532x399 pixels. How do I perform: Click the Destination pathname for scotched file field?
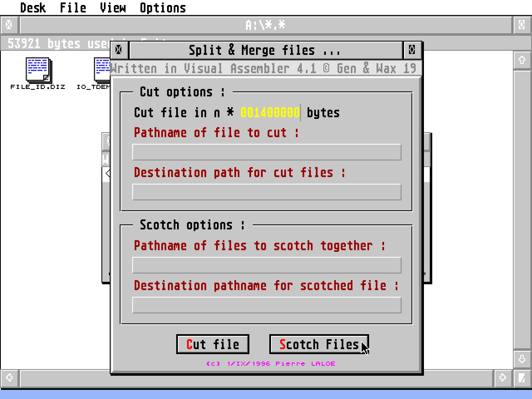(266, 305)
